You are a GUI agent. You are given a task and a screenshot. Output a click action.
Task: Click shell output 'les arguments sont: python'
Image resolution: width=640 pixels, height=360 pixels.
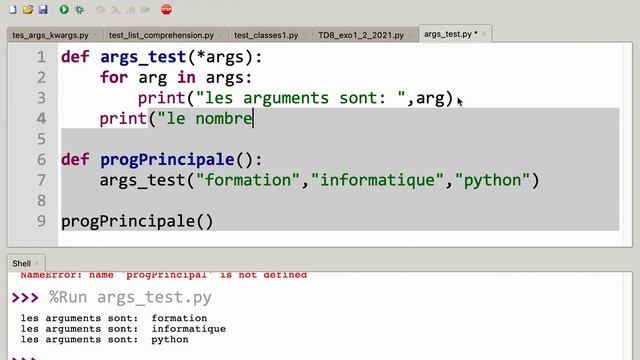[x=104, y=339]
